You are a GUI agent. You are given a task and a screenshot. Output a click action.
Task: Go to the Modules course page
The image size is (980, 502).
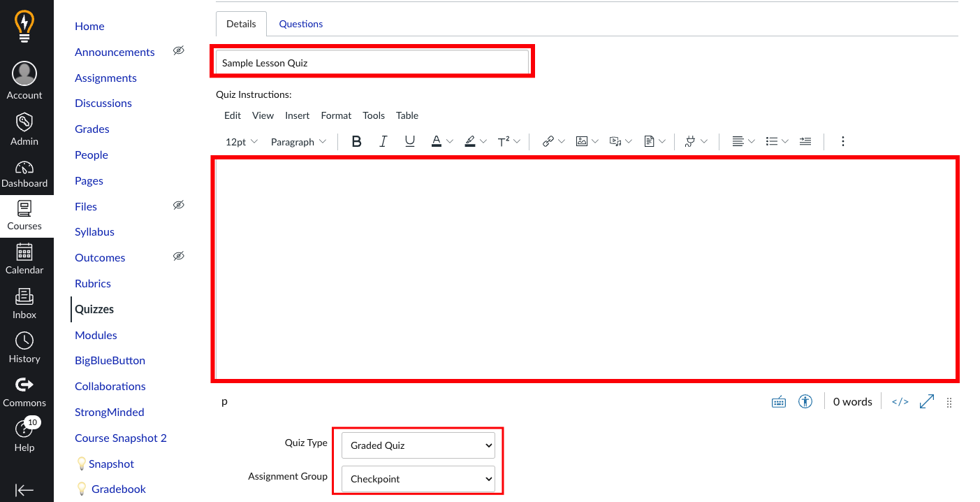coord(96,335)
